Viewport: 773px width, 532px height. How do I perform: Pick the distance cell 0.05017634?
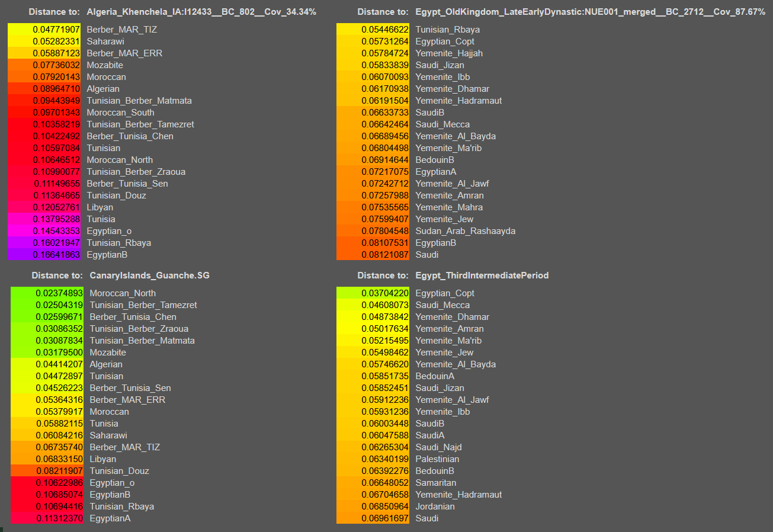373,329
